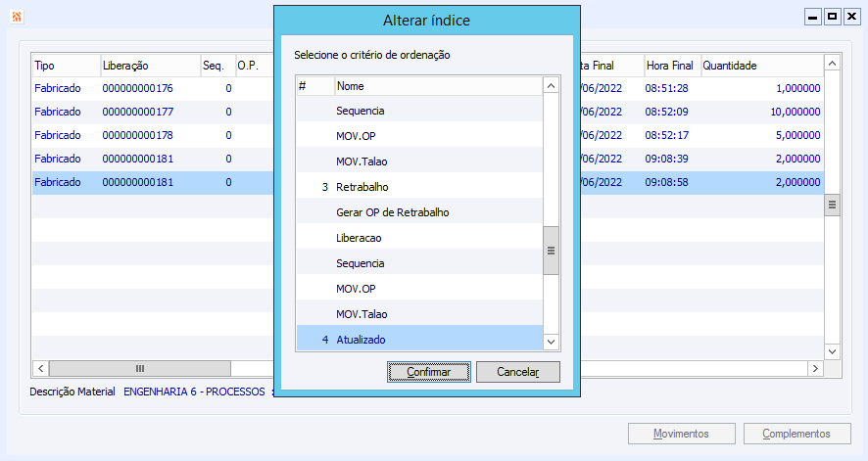Open the Movimentos button
868x461 pixels.
point(682,434)
